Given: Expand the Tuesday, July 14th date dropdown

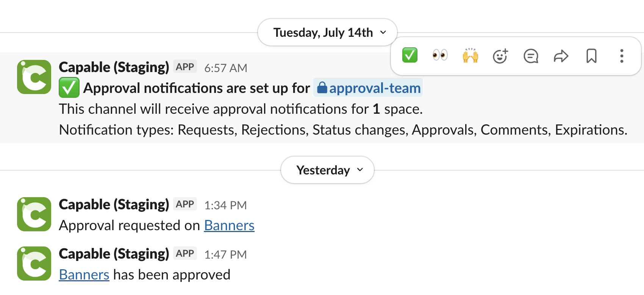Looking at the screenshot, I should click(327, 33).
